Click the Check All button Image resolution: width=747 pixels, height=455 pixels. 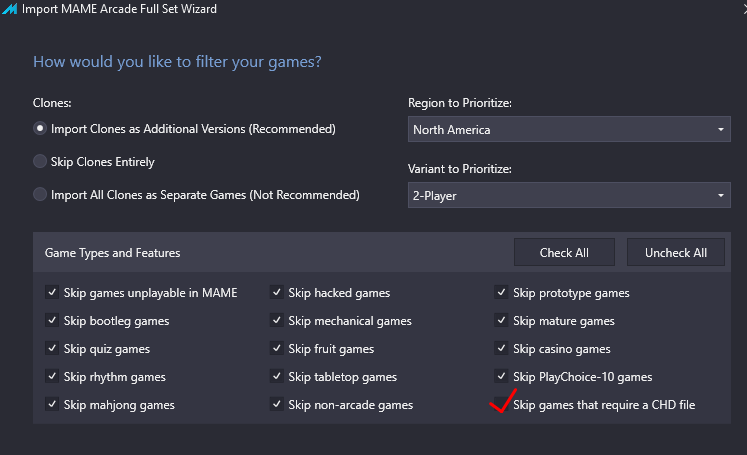(564, 253)
